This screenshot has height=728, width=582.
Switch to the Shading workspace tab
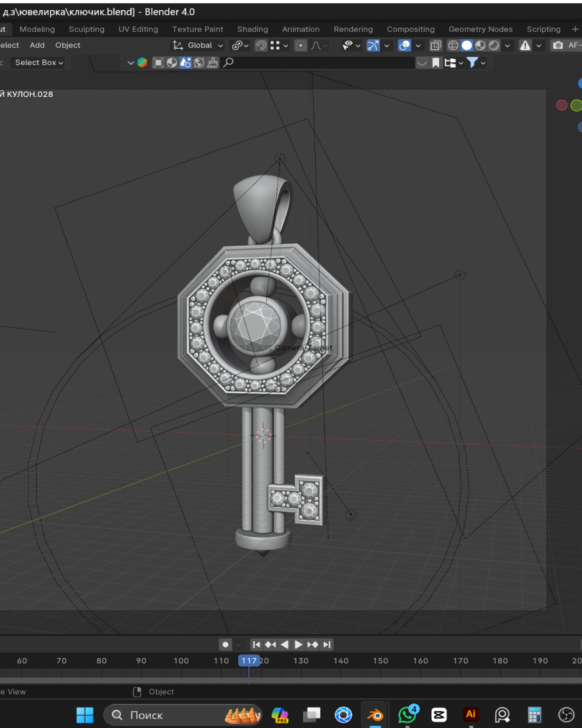point(252,29)
